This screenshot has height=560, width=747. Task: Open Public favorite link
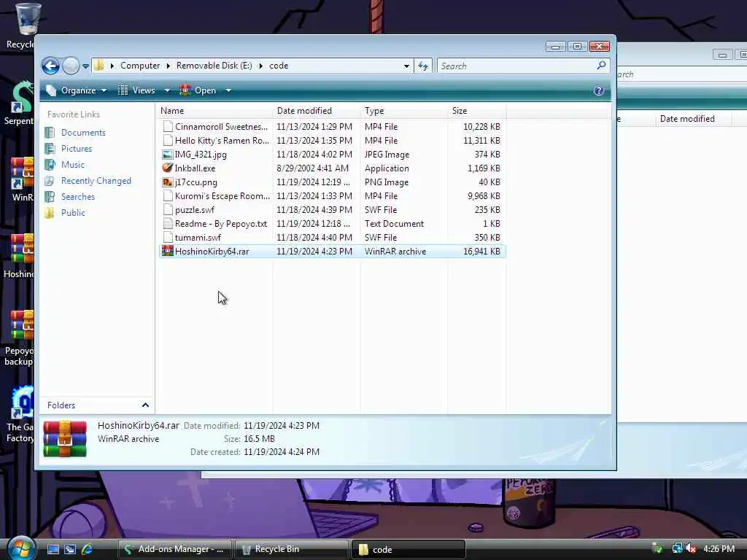[x=73, y=213]
